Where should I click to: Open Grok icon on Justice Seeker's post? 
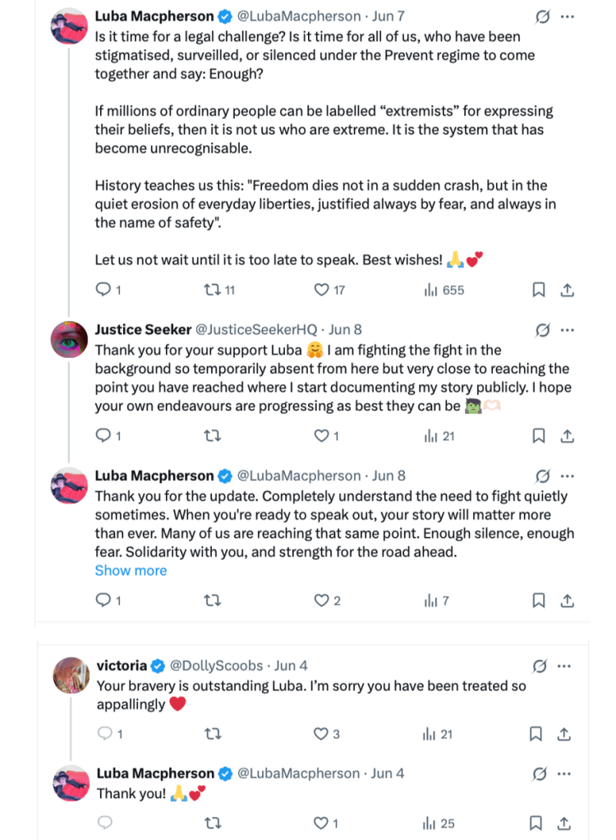pyautogui.click(x=542, y=330)
